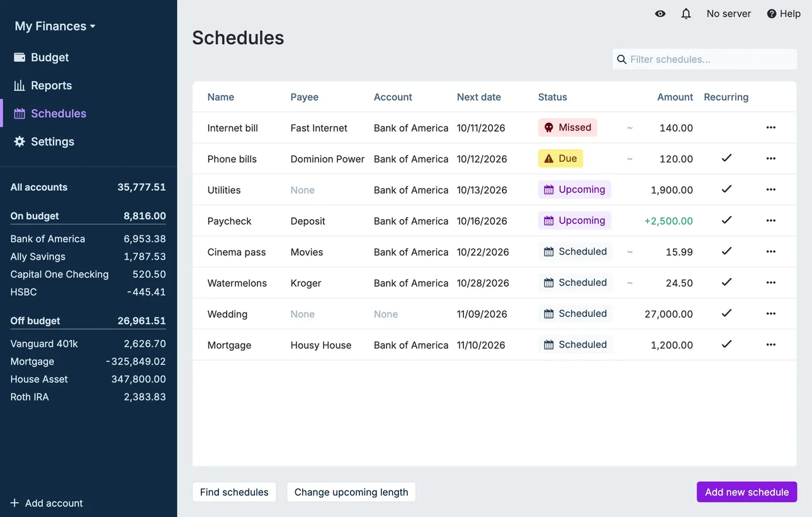The width and height of the screenshot is (812, 517).
Task: Open notifications bell icon
Action: click(x=686, y=14)
